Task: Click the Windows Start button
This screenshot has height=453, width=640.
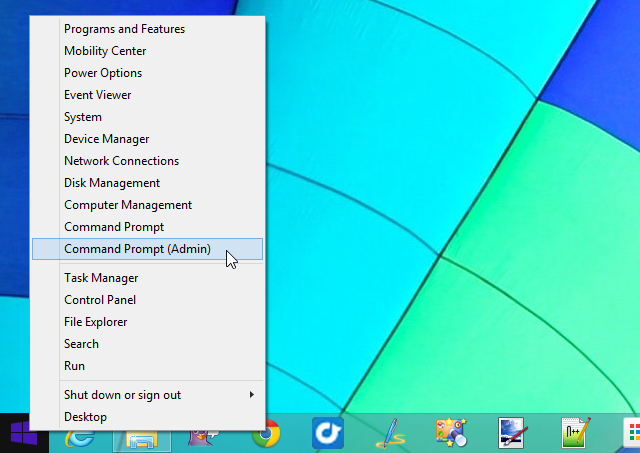Action: click(x=24, y=433)
